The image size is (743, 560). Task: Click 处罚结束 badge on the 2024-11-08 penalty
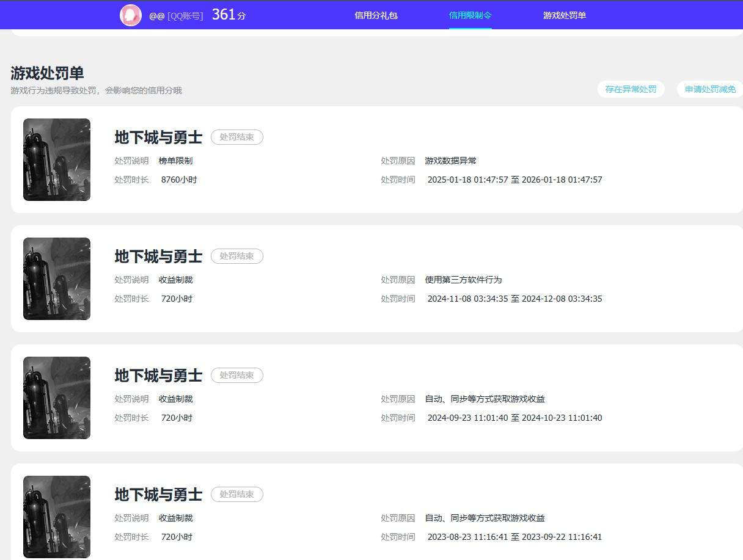tap(237, 256)
